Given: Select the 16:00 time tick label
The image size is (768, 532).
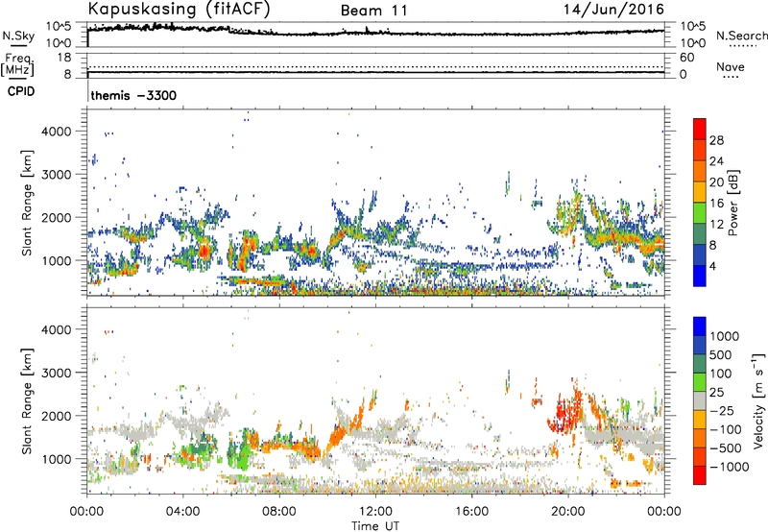Looking at the screenshot, I should click(471, 512).
